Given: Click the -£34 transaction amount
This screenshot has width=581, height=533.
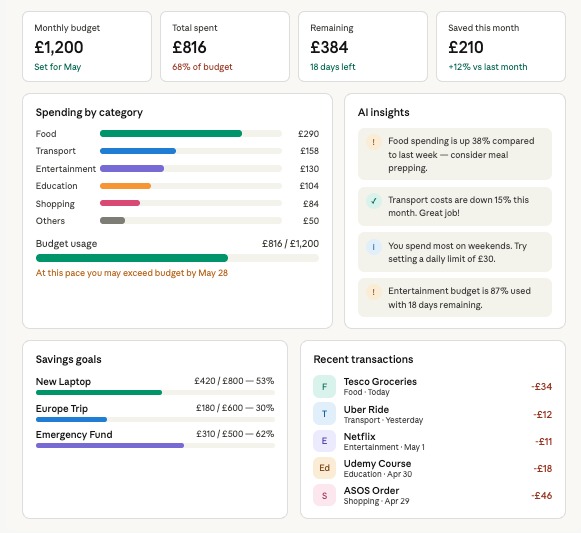Looking at the screenshot, I should pos(541,387).
